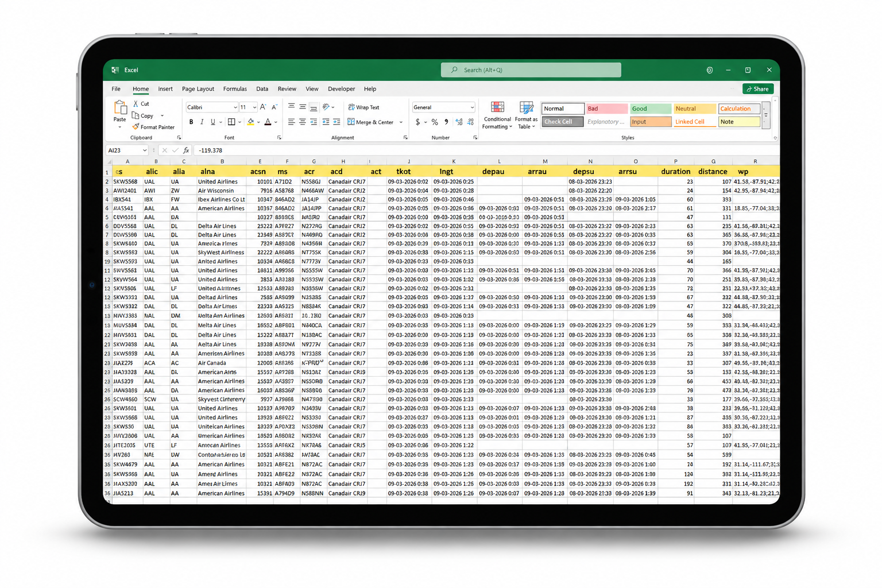Click the Share button
Screen dimensions: 882x588
pyautogui.click(x=758, y=89)
